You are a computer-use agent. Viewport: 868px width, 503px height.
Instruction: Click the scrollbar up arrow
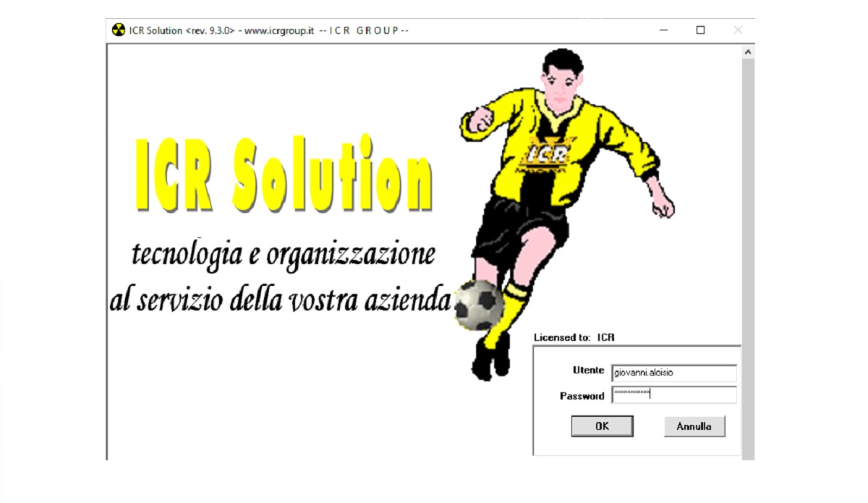click(748, 52)
